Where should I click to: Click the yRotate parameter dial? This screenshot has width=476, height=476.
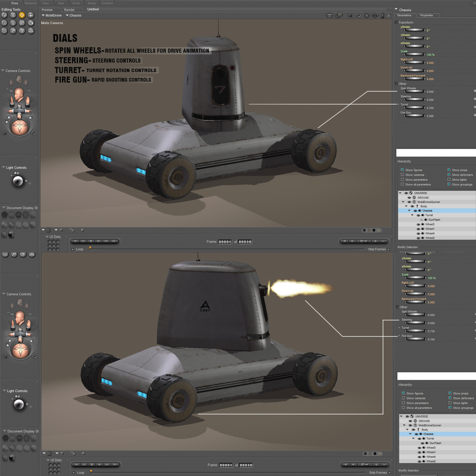414,30
